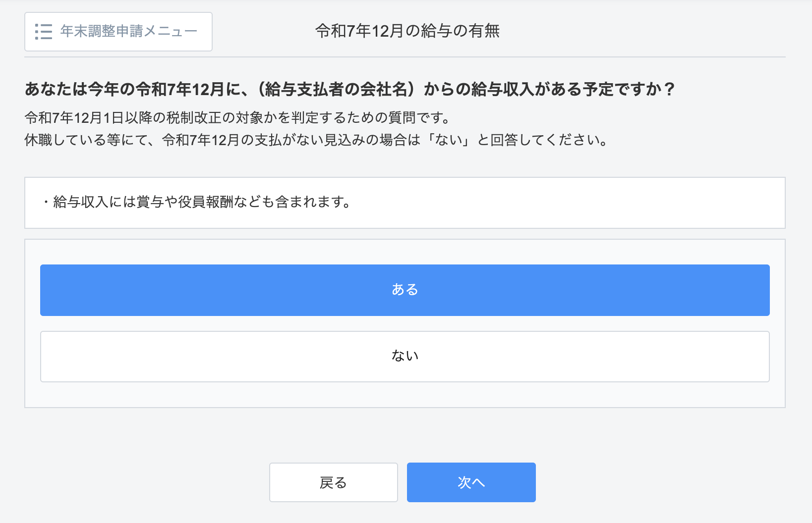The image size is (812, 523).
Task: Click empty space in the answer panel below ない
Action: coord(405,395)
